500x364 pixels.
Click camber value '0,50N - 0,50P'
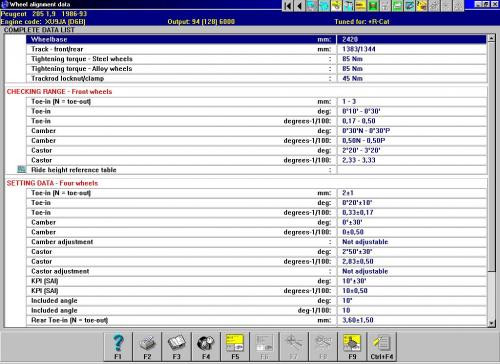pos(364,141)
